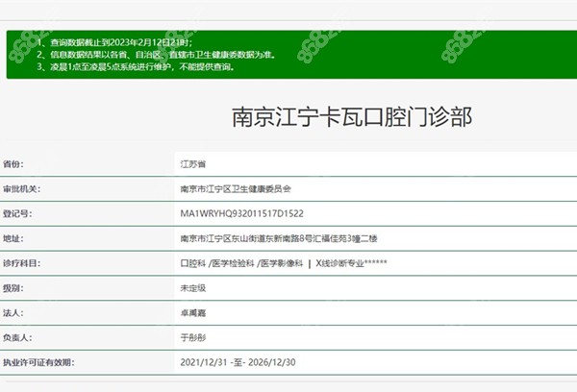Image resolution: width=577 pixels, height=392 pixels.
Task: Select registration number MA1WRYHQ932011517D1522
Action: point(241,213)
